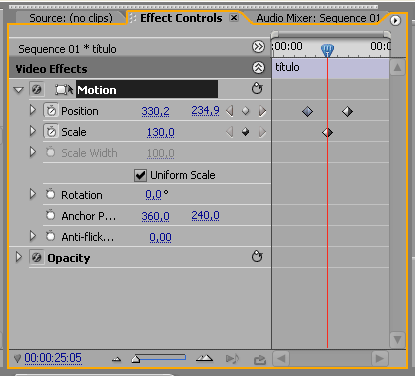Click the vertical scrollbar down arrow
The image size is (415, 376).
397,340
